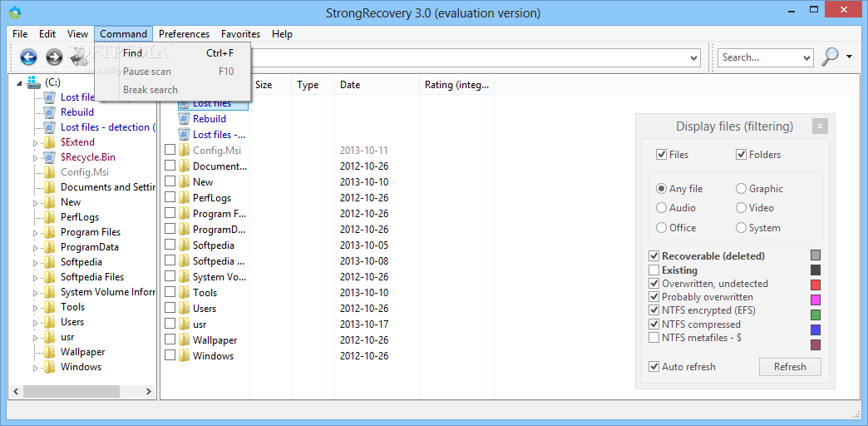Sort by the Type column header

313,85
